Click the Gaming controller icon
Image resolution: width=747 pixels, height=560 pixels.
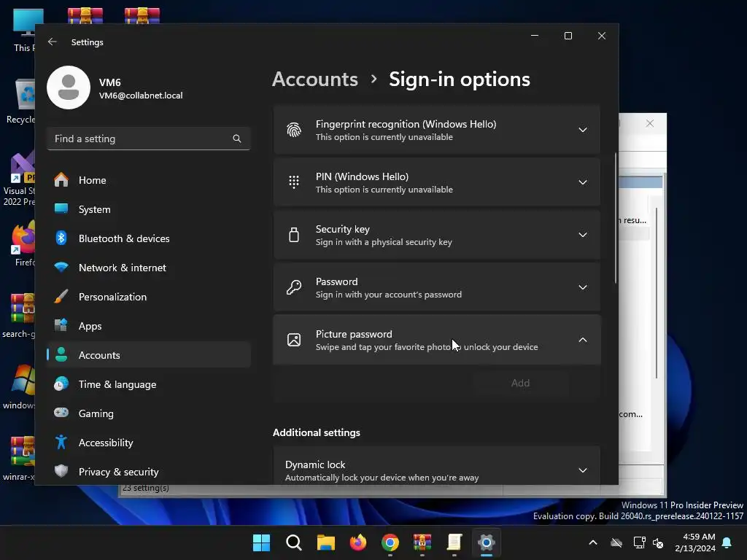(x=61, y=413)
